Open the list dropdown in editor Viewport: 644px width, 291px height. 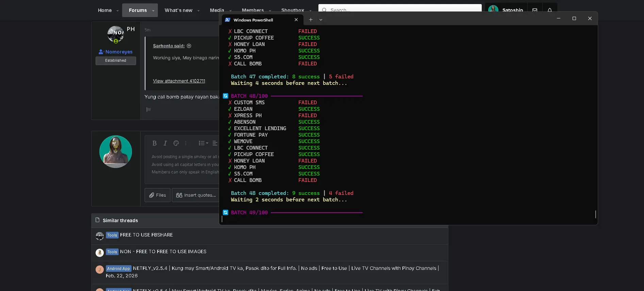[x=203, y=143]
